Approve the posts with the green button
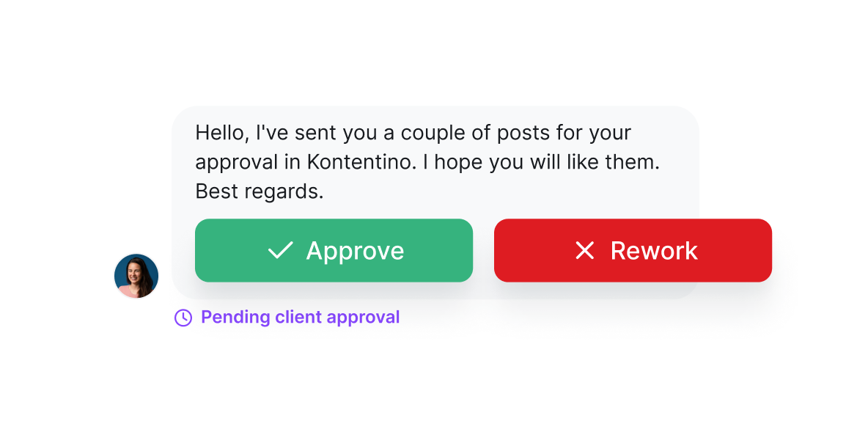This screenshot has height=435, width=868. tap(334, 250)
